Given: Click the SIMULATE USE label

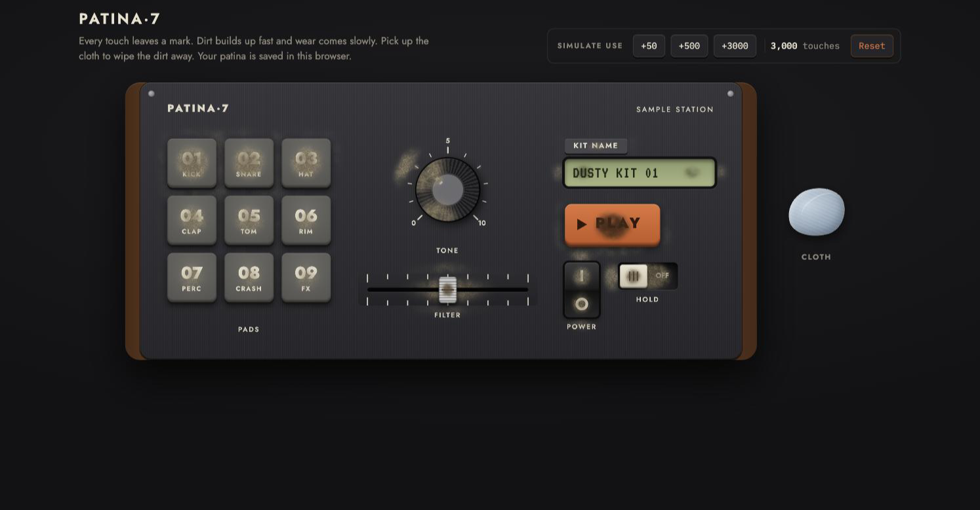Looking at the screenshot, I should 590,46.
